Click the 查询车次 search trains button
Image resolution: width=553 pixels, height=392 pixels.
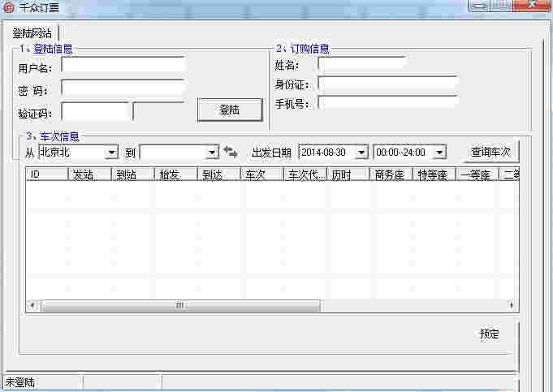pos(490,152)
